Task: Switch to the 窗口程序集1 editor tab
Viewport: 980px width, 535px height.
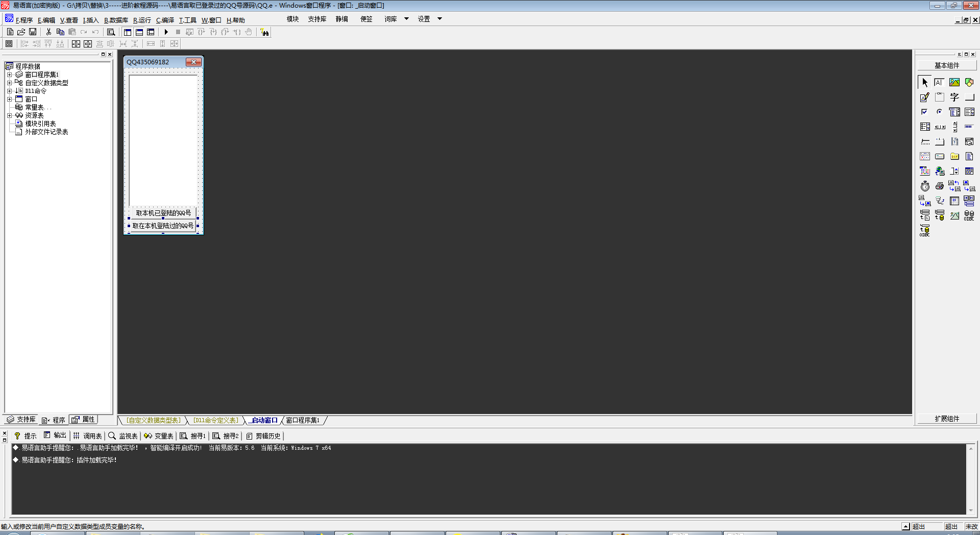Action: click(x=303, y=420)
